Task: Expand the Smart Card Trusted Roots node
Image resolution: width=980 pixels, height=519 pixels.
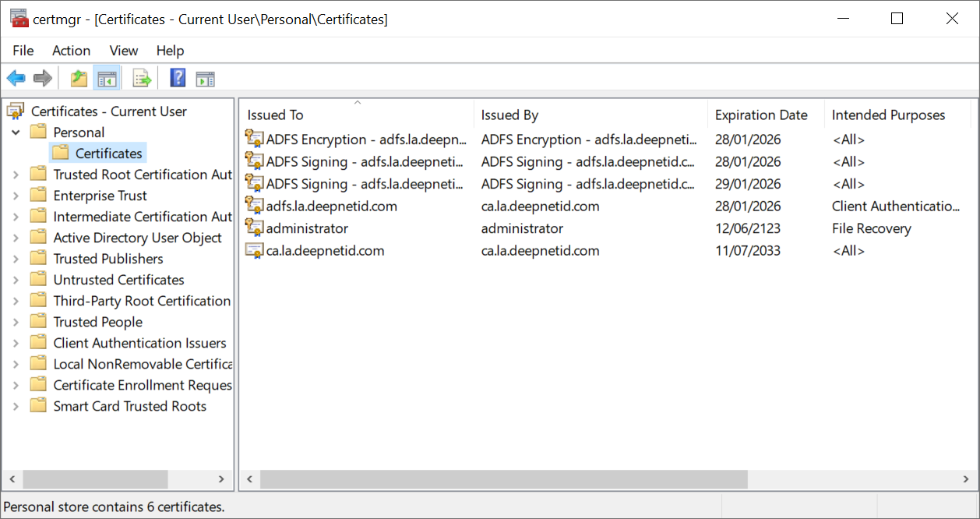Action: click(16, 406)
